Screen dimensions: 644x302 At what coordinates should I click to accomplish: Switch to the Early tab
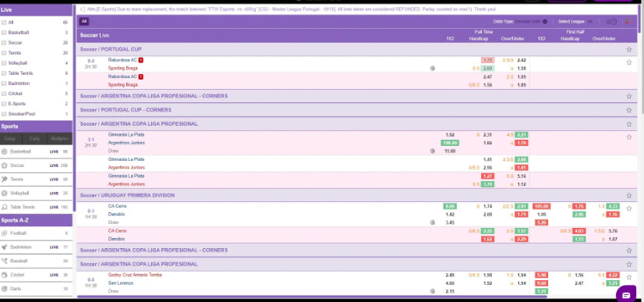[35, 139]
